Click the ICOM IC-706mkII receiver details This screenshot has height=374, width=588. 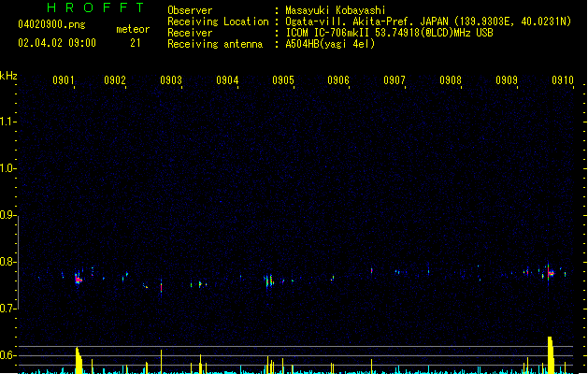point(389,33)
